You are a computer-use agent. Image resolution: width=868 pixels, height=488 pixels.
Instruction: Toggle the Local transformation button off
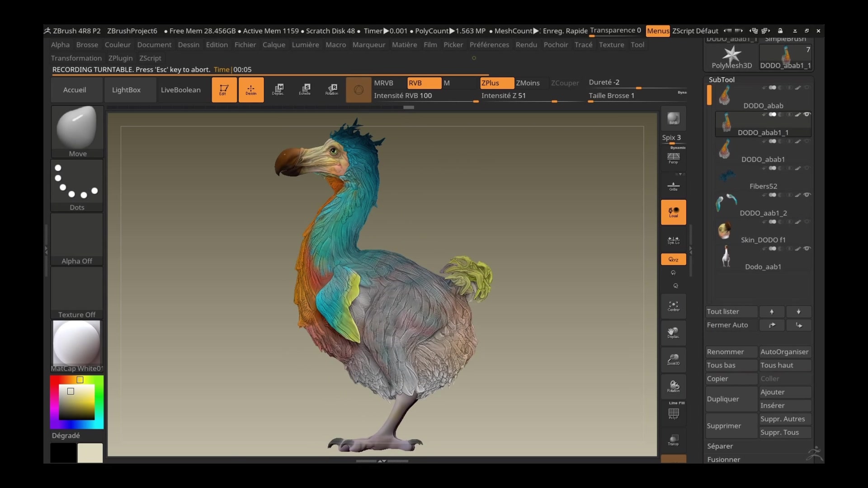(673, 212)
